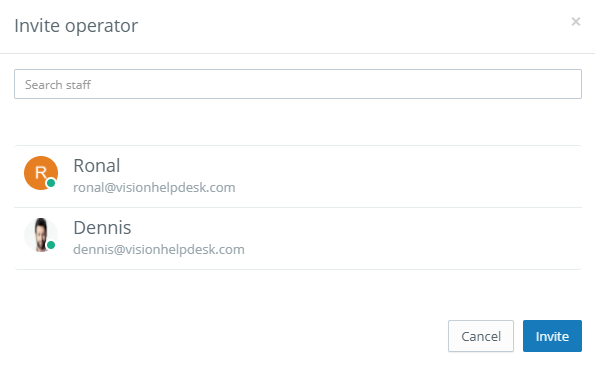Select the Ronal operator name
The height and width of the screenshot is (365, 595).
[x=97, y=166]
